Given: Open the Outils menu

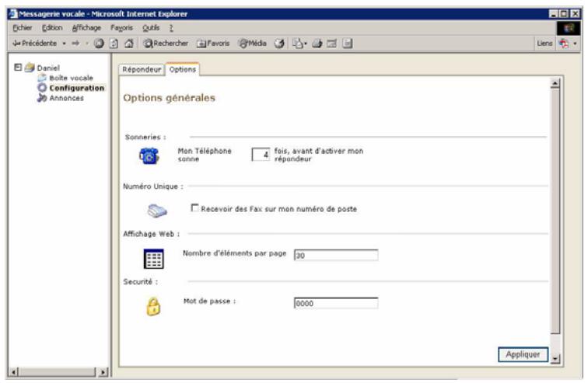Looking at the screenshot, I should [x=151, y=28].
